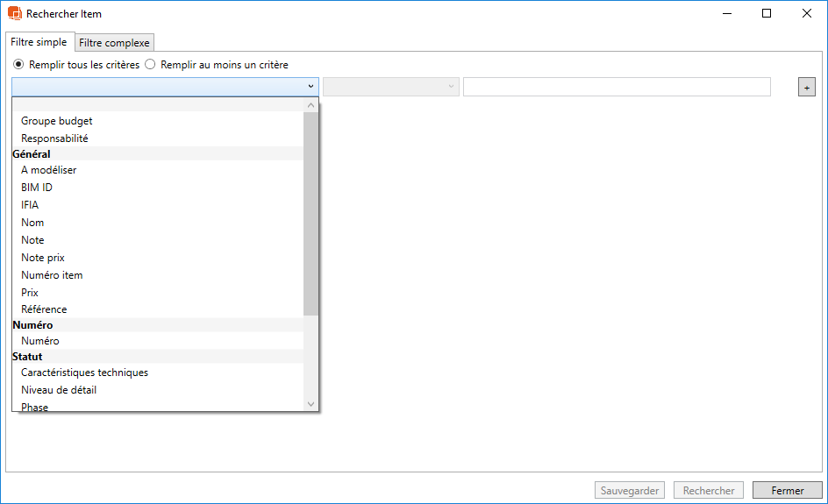
Task: Select 'Remplir au moins un critère' option
Action: [150, 65]
